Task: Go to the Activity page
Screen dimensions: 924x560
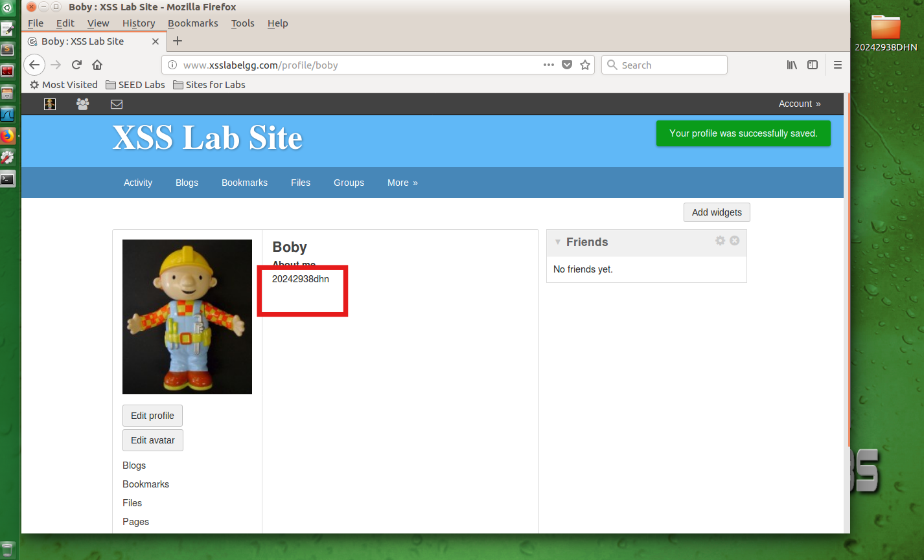Action: click(138, 183)
